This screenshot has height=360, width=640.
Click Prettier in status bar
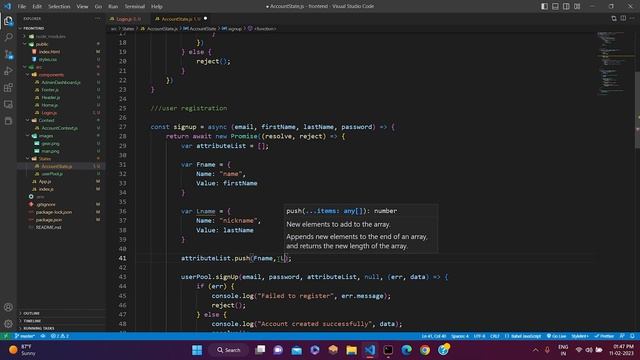pos(604,336)
